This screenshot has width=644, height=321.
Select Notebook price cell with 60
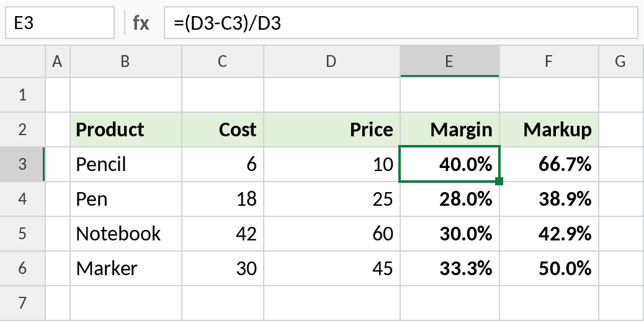332,234
